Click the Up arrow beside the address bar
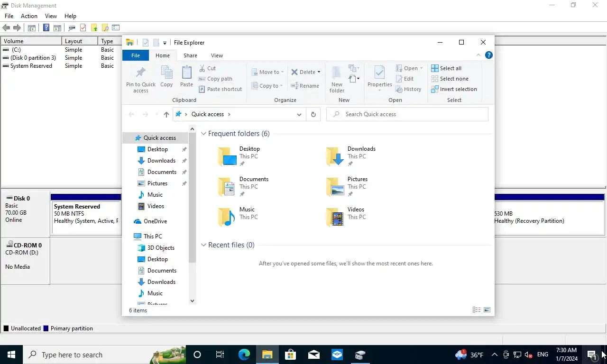 [166, 114]
